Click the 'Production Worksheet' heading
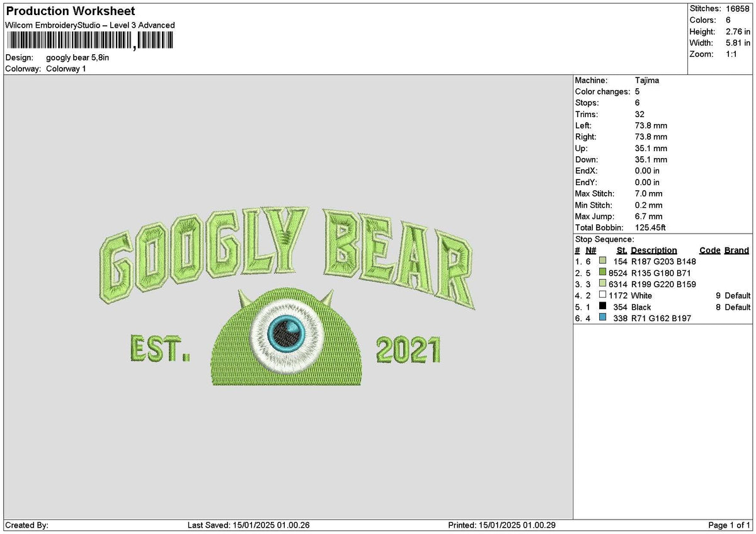This screenshot has height=534, width=756. [x=70, y=11]
